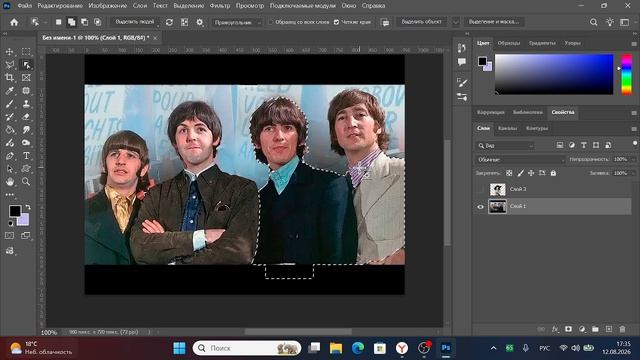Open the 'Прямоугольник' selection mode dropdown
The width and height of the screenshot is (640, 360).
point(237,22)
